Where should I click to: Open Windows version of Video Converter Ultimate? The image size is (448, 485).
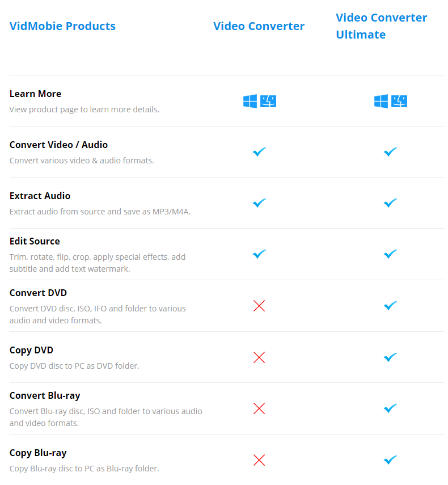click(x=381, y=101)
